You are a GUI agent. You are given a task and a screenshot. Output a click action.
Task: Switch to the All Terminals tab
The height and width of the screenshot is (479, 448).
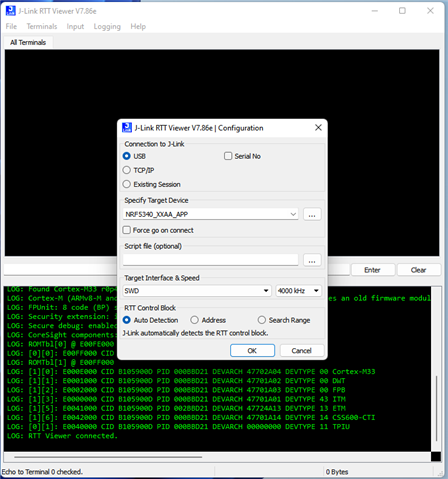pos(28,42)
